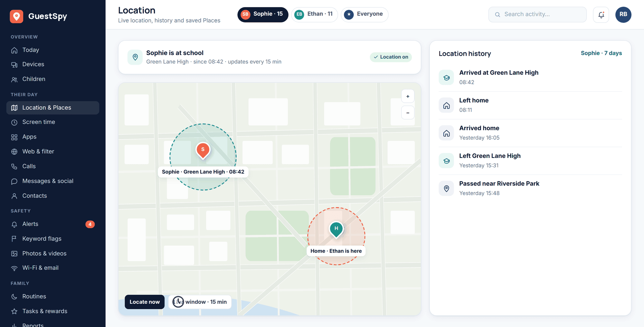Click school icon for Left Green Lane High
The width and height of the screenshot is (644, 327).
pos(446,161)
